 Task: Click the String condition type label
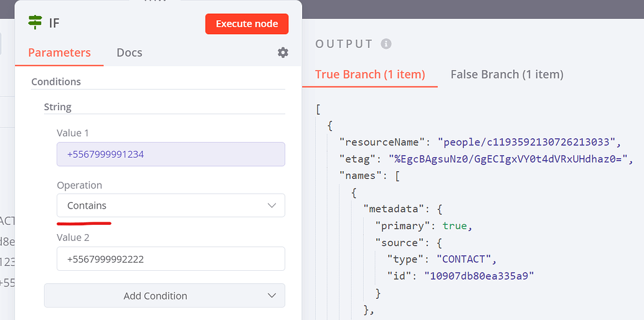(x=57, y=107)
